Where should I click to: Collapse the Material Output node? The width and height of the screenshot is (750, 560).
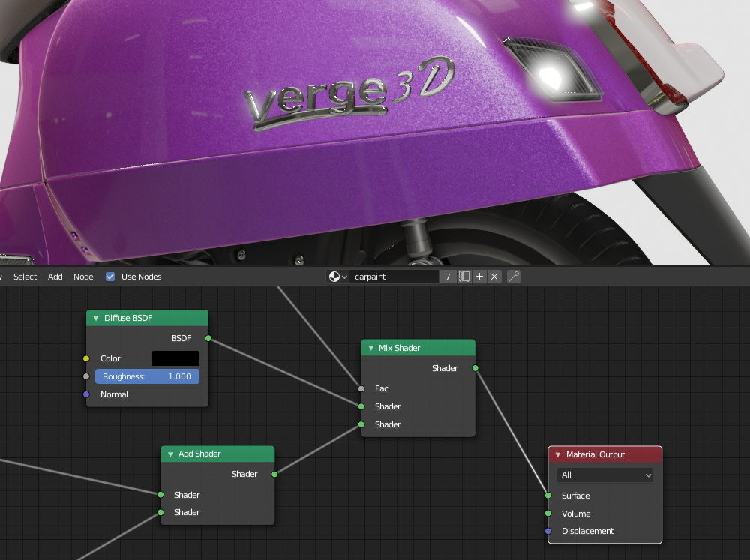tap(558, 455)
